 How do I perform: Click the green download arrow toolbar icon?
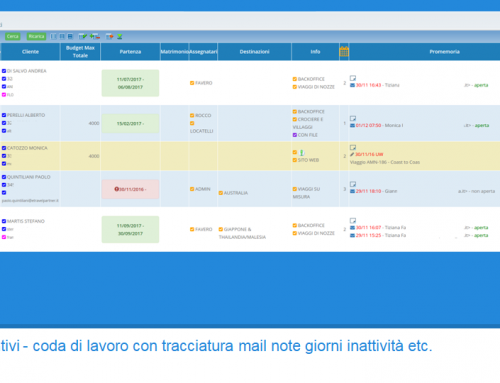119,36
